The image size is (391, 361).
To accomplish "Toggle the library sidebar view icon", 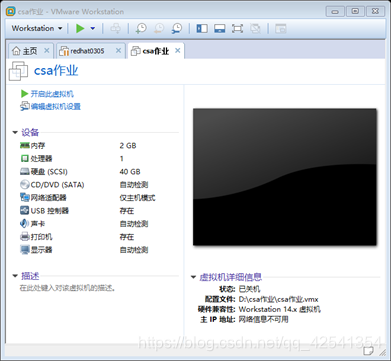I will pos(202,29).
